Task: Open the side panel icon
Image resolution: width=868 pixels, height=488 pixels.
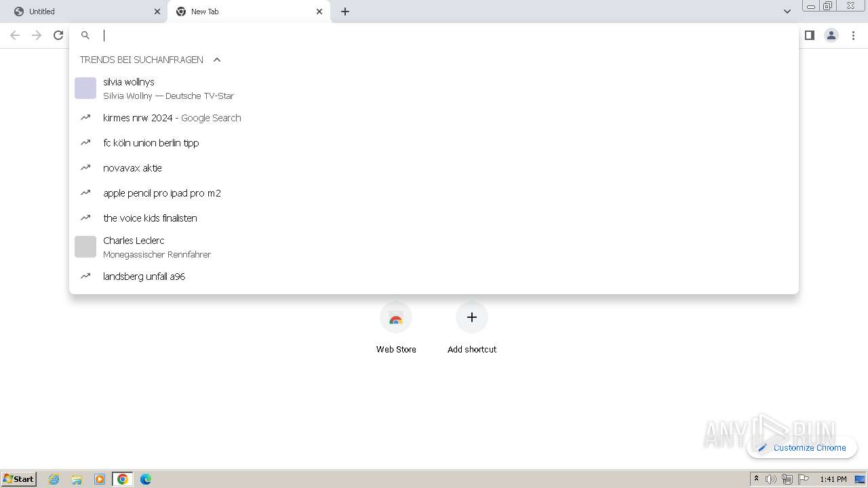Action: 809,35
